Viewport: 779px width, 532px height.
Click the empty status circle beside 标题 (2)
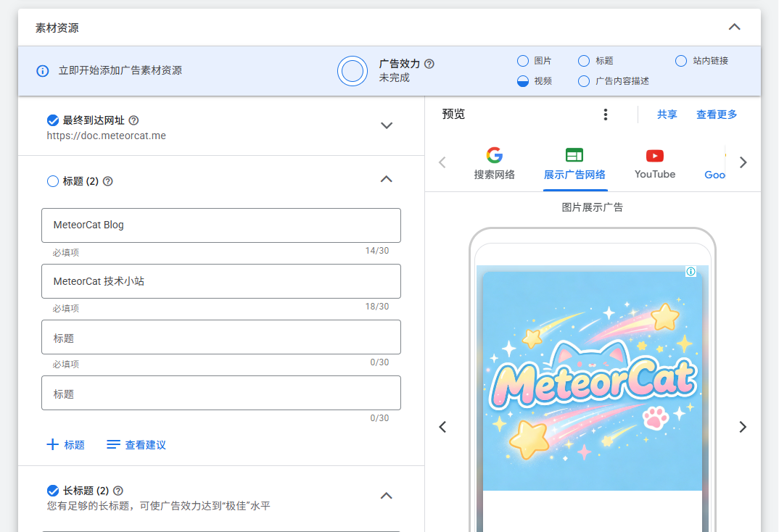click(x=53, y=181)
